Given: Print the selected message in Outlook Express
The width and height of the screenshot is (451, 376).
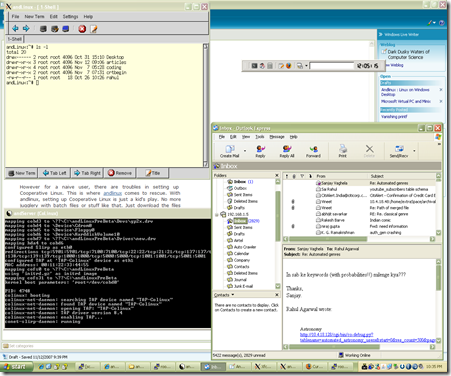Looking at the screenshot, I should (343, 151).
